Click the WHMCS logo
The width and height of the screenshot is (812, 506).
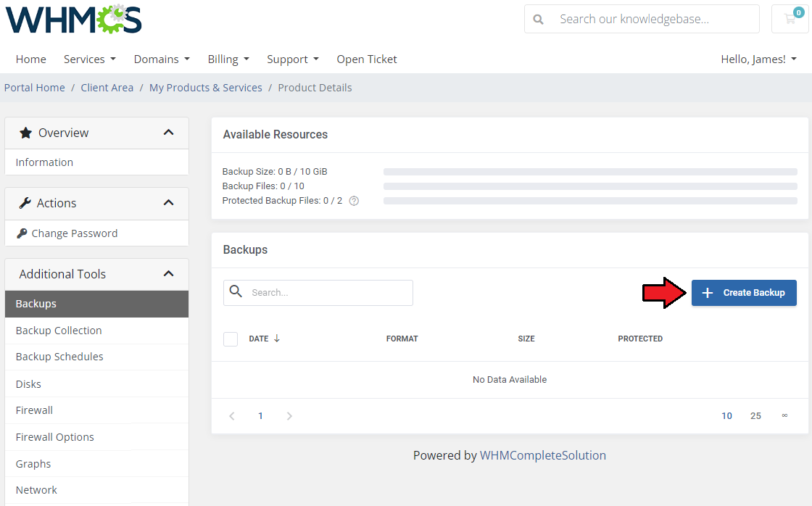click(73, 20)
